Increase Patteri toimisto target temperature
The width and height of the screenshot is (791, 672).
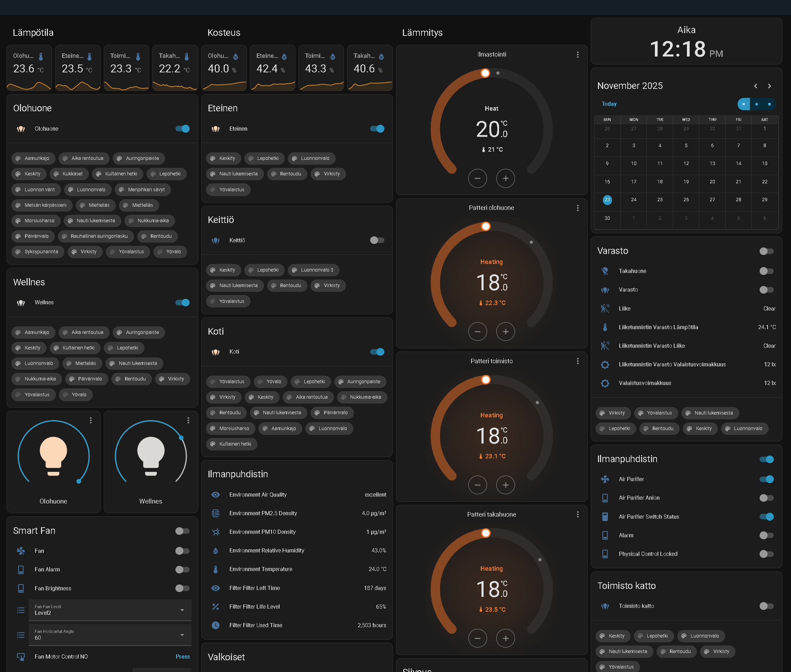(x=505, y=485)
